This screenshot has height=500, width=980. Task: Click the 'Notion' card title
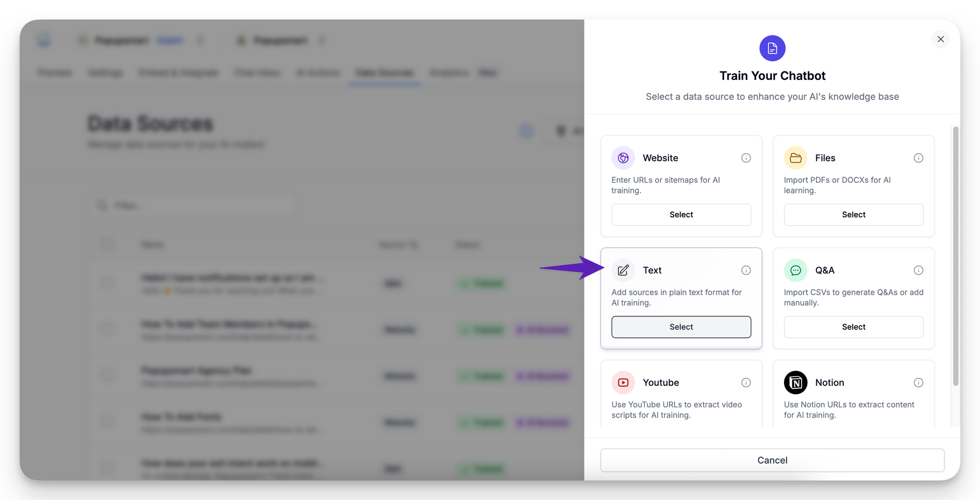pos(830,382)
